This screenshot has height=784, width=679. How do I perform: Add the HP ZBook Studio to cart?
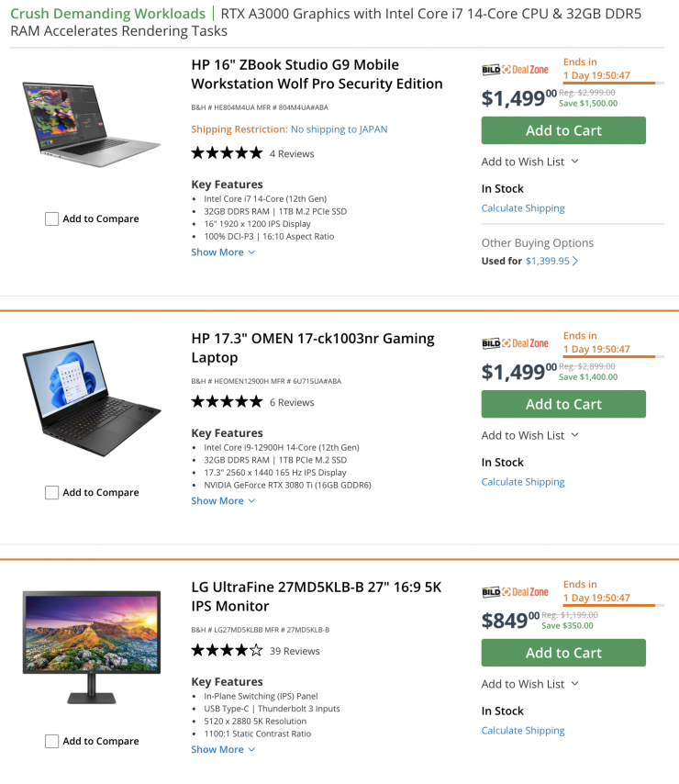pos(563,130)
